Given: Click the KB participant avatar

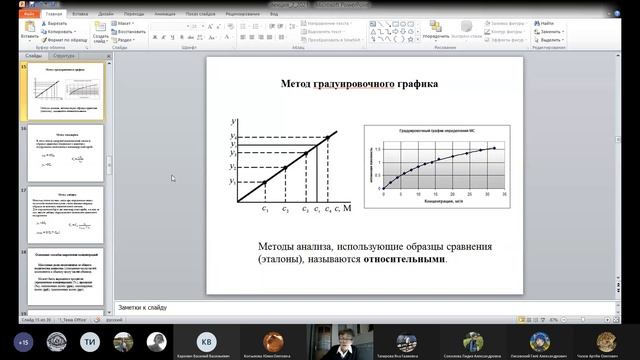Looking at the screenshot, I should (x=206, y=342).
